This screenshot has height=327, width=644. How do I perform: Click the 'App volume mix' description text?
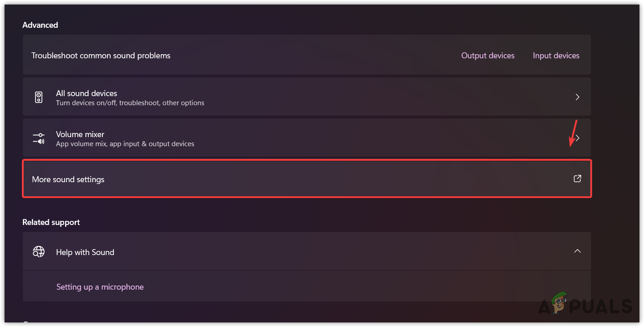[x=125, y=144]
